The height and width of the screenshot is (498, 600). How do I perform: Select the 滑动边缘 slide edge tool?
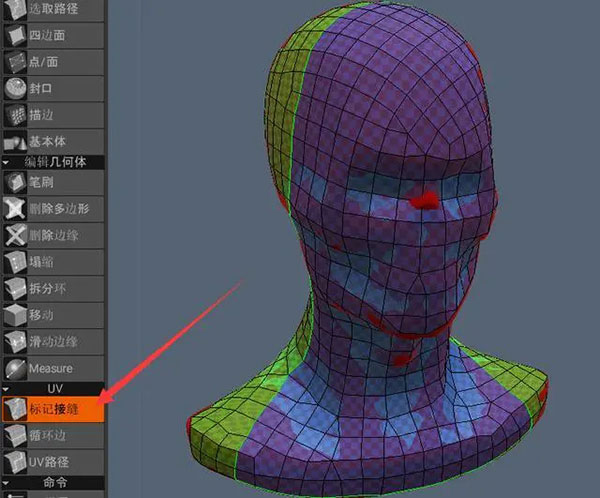pos(52,342)
